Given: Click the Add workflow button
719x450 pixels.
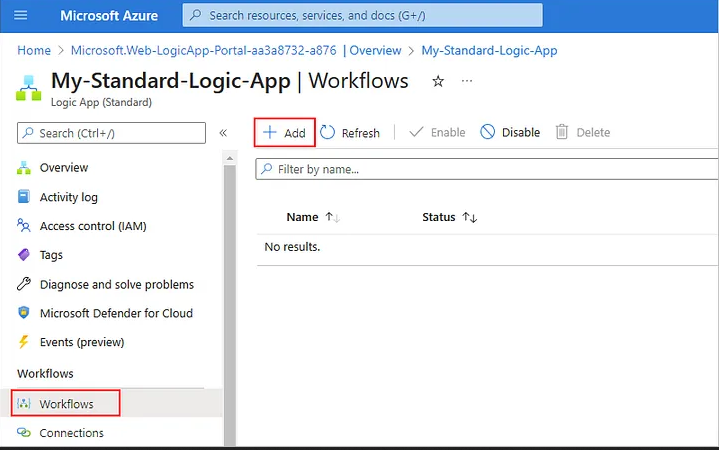Looking at the screenshot, I should (285, 133).
